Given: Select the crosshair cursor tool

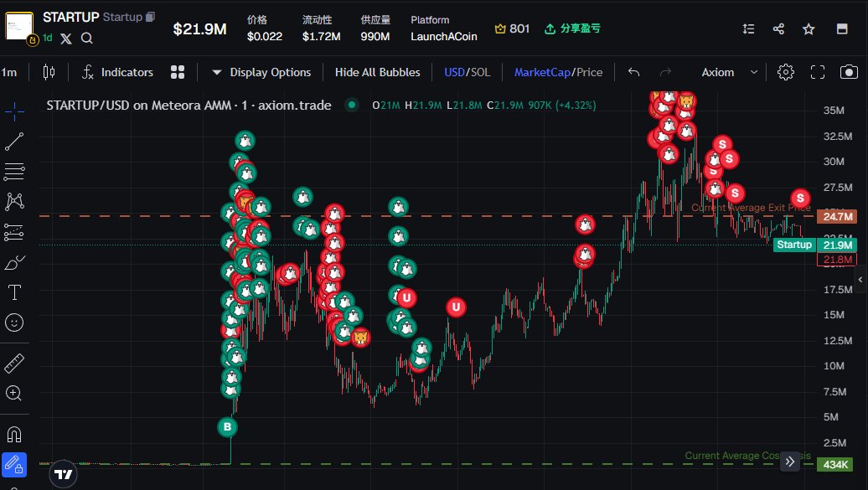Looking at the screenshot, I should [x=14, y=112].
